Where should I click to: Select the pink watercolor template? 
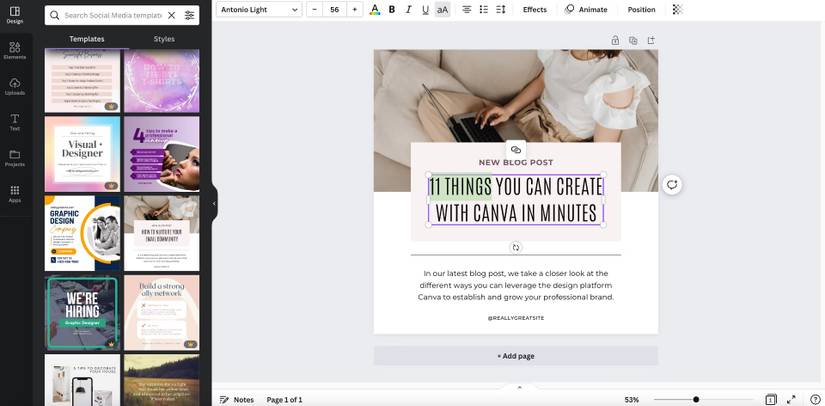click(162, 80)
